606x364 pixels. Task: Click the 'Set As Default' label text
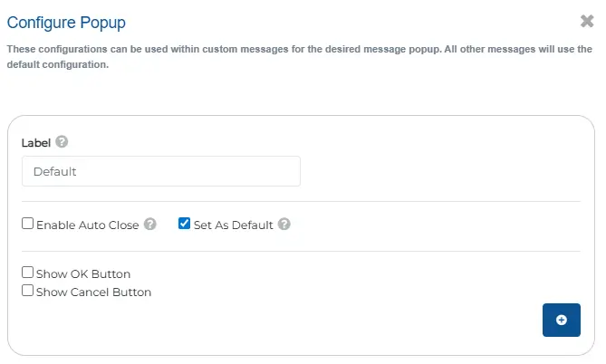coord(233,225)
